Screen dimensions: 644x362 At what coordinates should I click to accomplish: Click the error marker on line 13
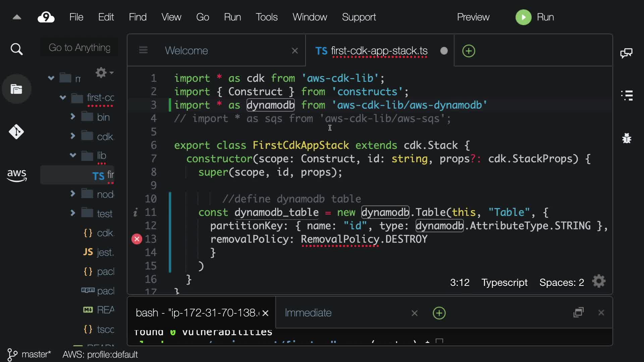point(137,239)
